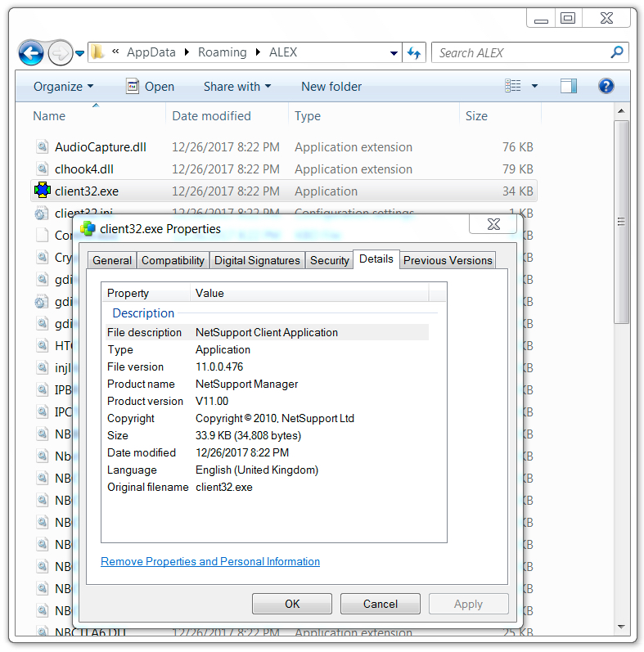Click client32.exe file name in list

pos(87,191)
